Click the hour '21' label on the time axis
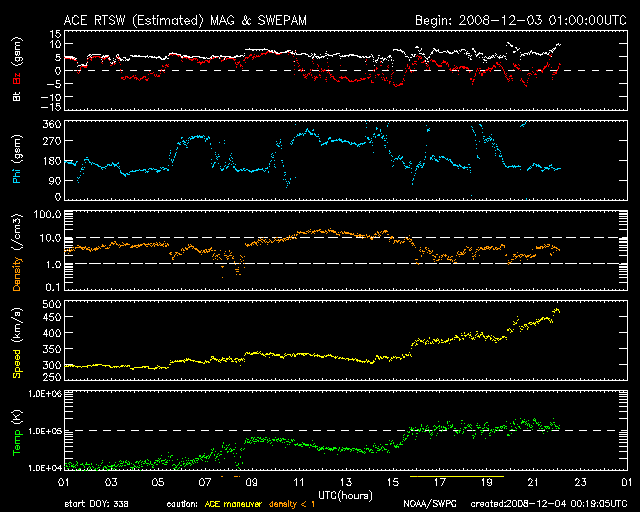 533,483
